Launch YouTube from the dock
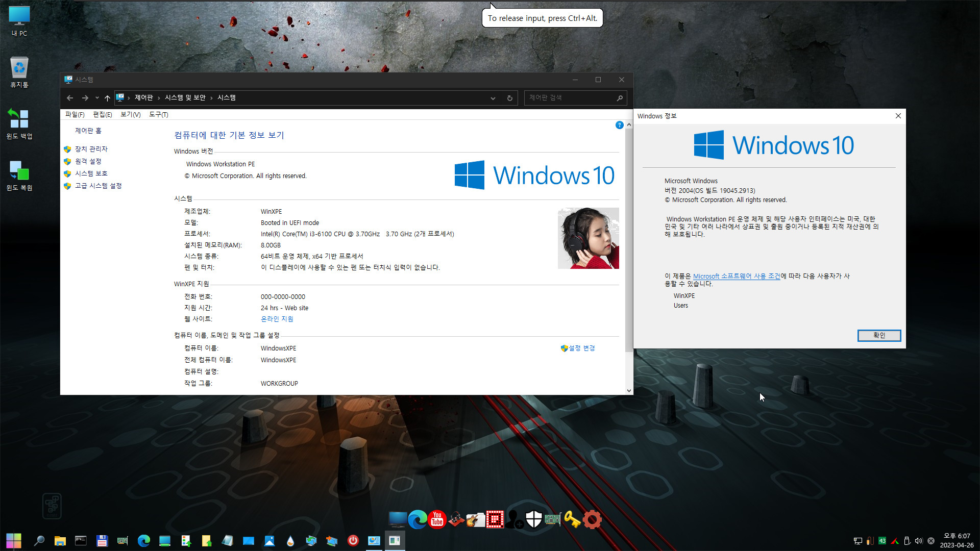The width and height of the screenshot is (980, 551). [x=437, y=519]
